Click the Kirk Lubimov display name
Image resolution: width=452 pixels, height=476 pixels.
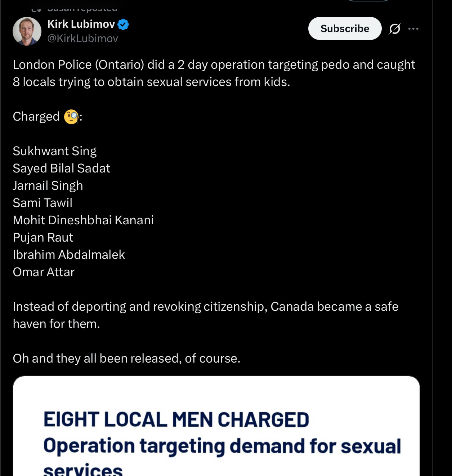coord(81,24)
